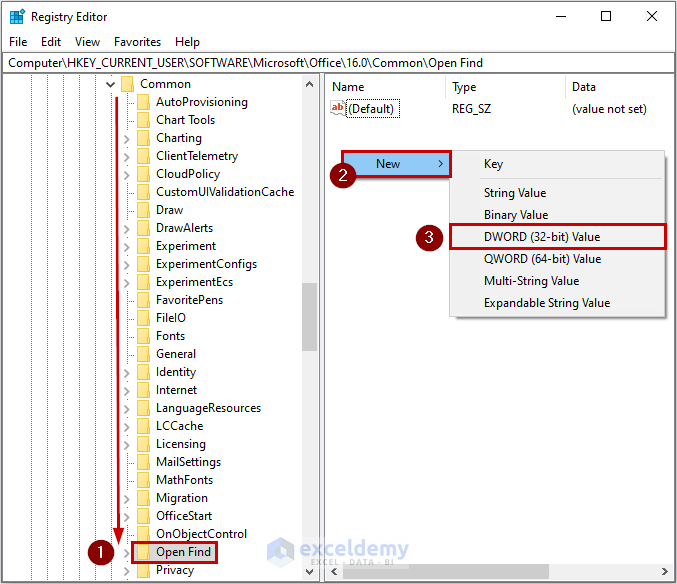
Task: Expand the Charting key
Action: coord(127,139)
